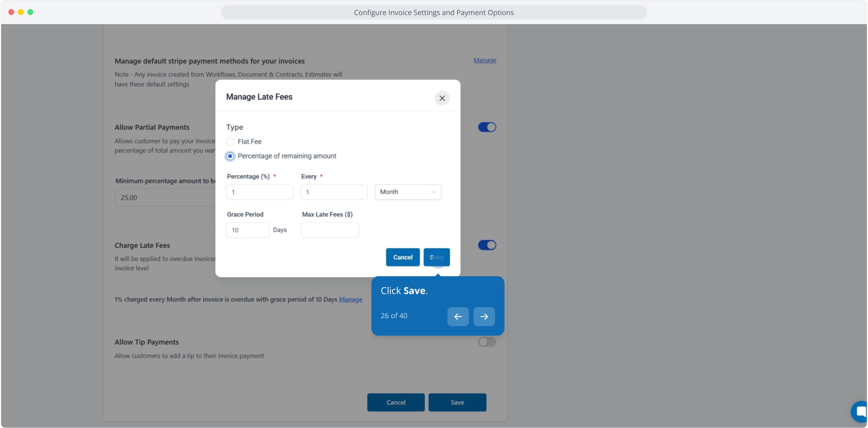The width and height of the screenshot is (868, 428).
Task: Click the Percentage (%) input field
Action: point(259,192)
